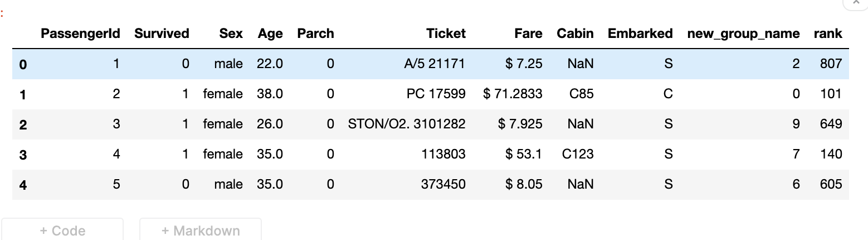Click the new_group_name column header
Screen dimensions: 868x240
[x=743, y=33]
